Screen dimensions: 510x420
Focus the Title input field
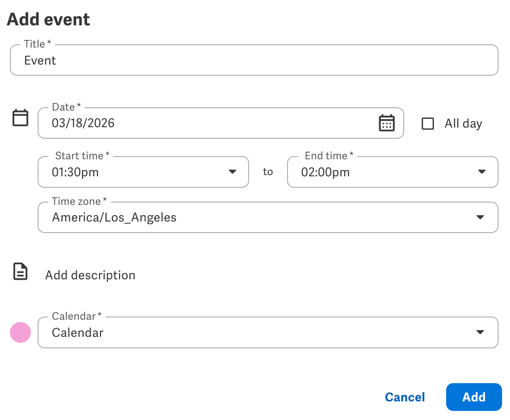coord(254,60)
